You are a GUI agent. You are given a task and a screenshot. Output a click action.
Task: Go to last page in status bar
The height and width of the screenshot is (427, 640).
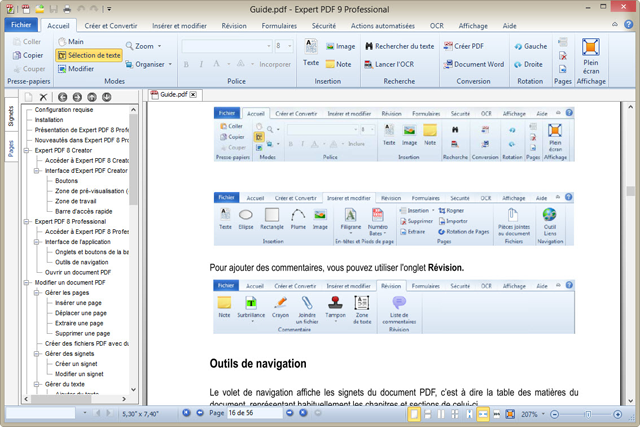[303, 413]
